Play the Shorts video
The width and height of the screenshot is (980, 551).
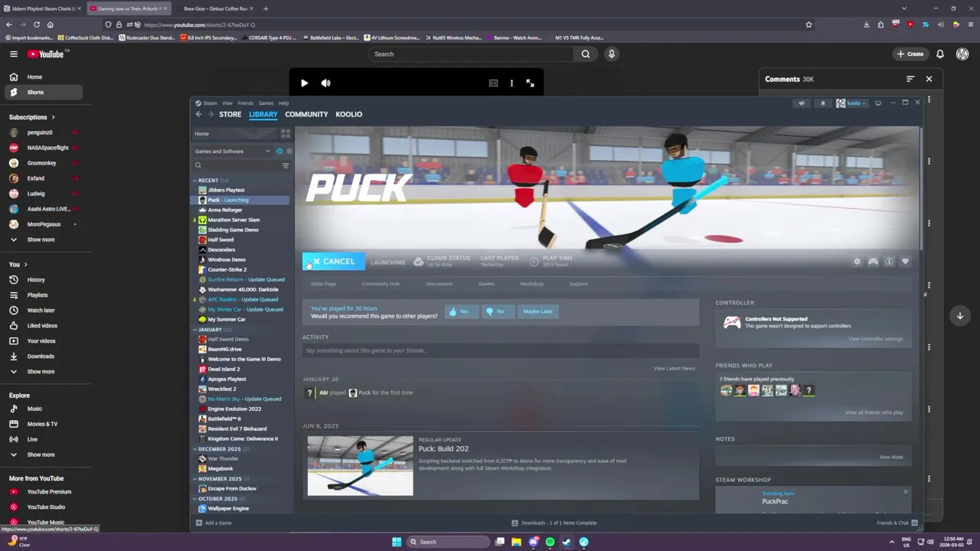click(304, 83)
